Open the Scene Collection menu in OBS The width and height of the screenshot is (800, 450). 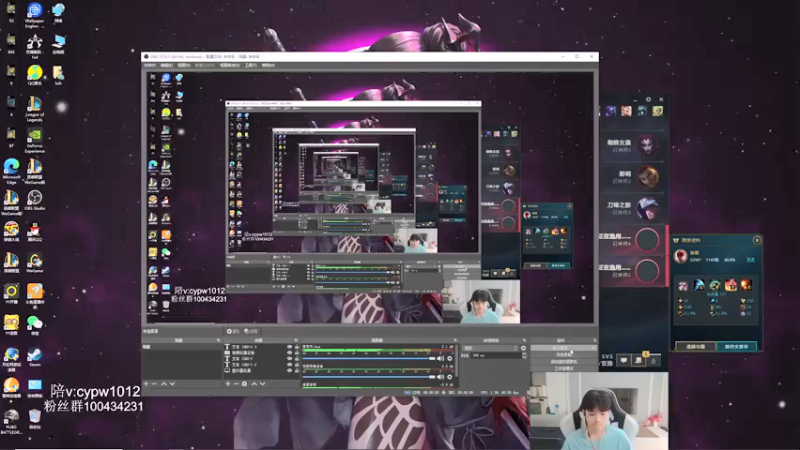230,65
